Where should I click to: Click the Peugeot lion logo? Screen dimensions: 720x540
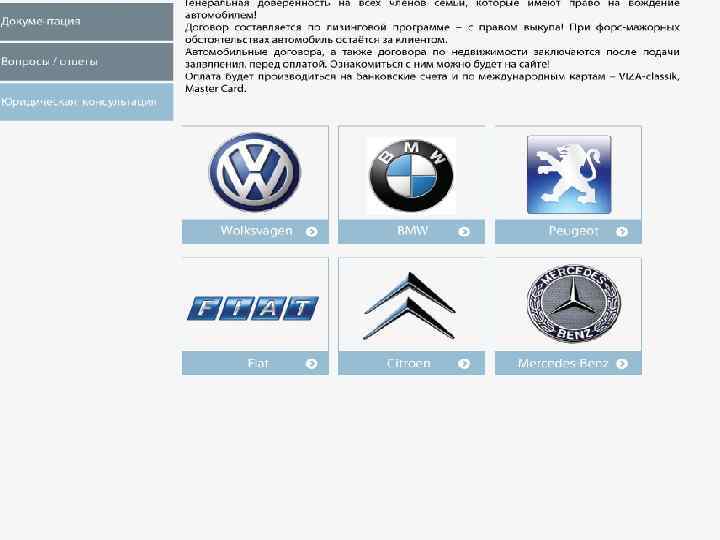point(569,174)
